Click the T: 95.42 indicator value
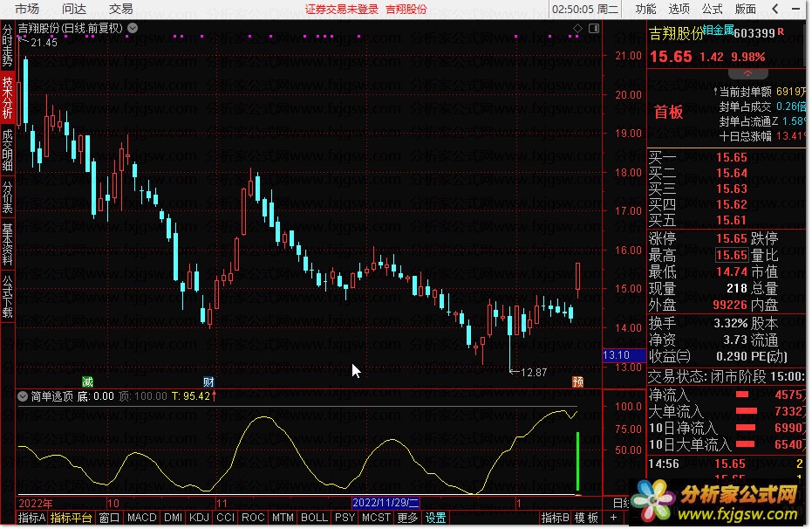The width and height of the screenshot is (812, 529). point(194,396)
